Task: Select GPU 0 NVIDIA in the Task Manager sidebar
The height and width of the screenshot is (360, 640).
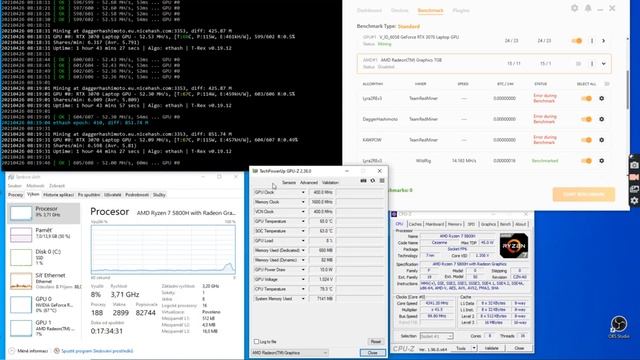Action: [x=44, y=304]
